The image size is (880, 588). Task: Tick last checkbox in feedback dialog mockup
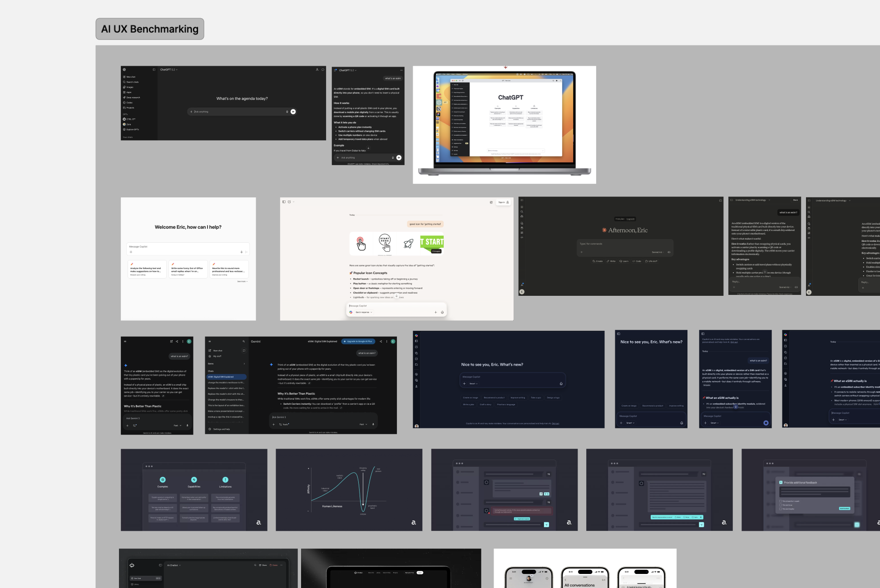(781, 509)
